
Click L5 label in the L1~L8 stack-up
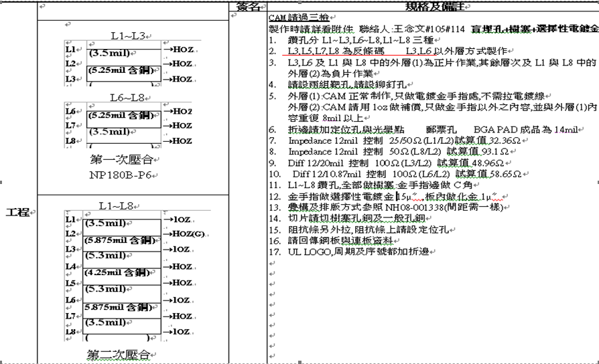tap(70, 283)
